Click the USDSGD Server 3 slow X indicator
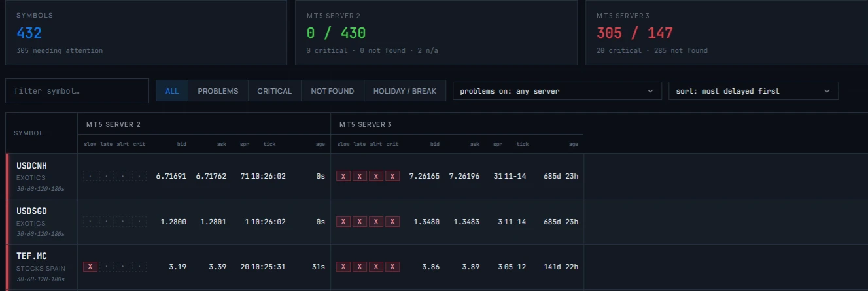 pos(343,222)
